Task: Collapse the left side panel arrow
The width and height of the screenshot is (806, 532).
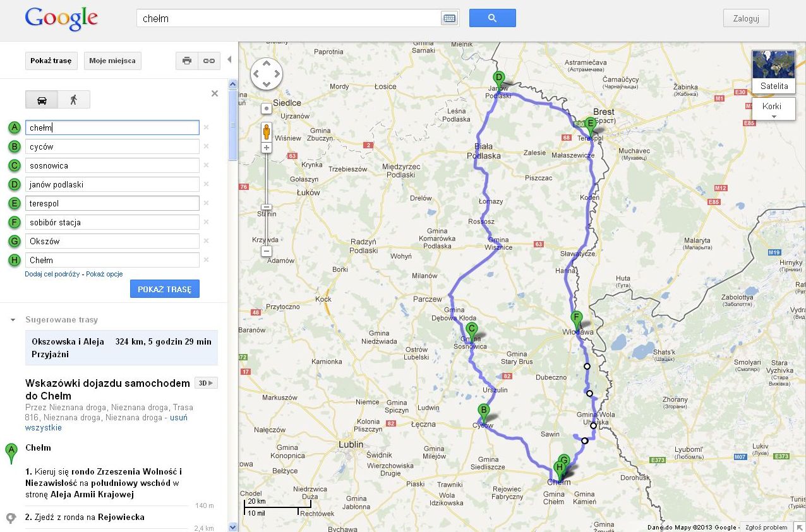Action: coord(229,60)
